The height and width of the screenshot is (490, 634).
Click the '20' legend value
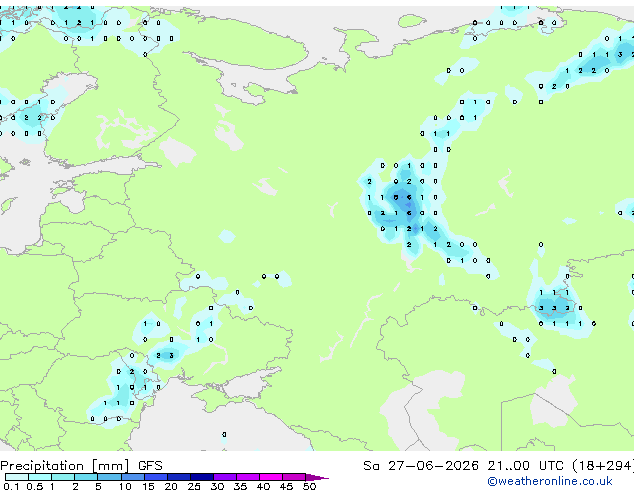pyautogui.click(x=171, y=486)
